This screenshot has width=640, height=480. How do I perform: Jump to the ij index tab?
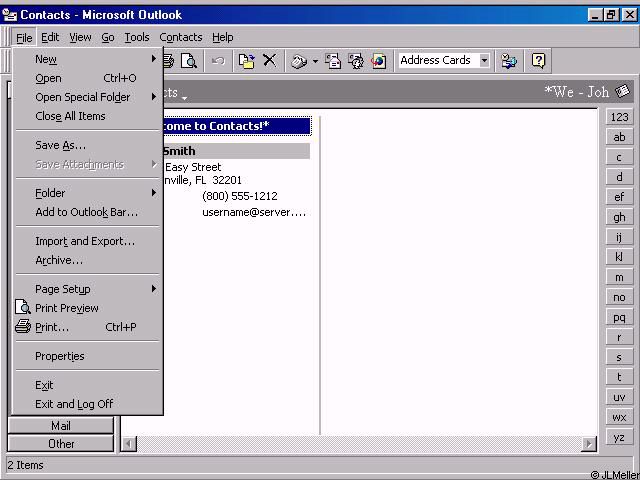(619, 237)
